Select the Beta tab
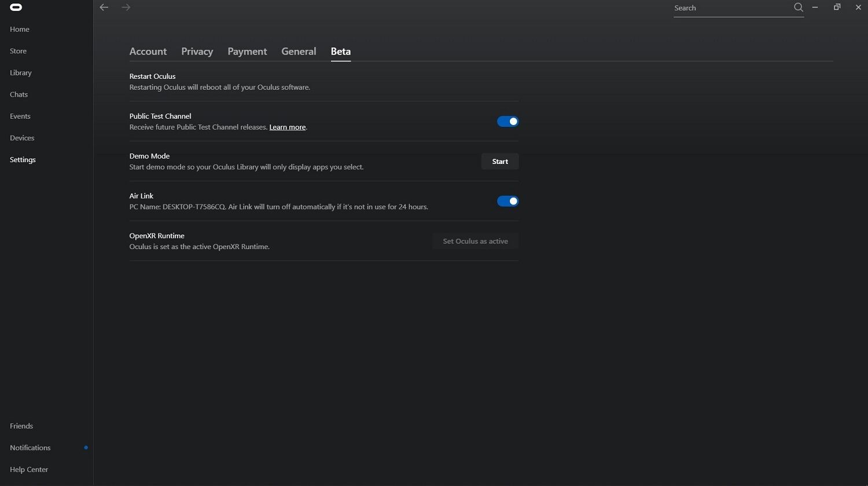 pos(341,52)
